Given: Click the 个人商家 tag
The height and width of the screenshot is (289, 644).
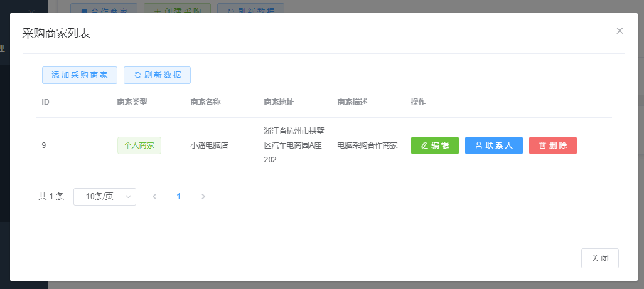Looking at the screenshot, I should point(139,145).
